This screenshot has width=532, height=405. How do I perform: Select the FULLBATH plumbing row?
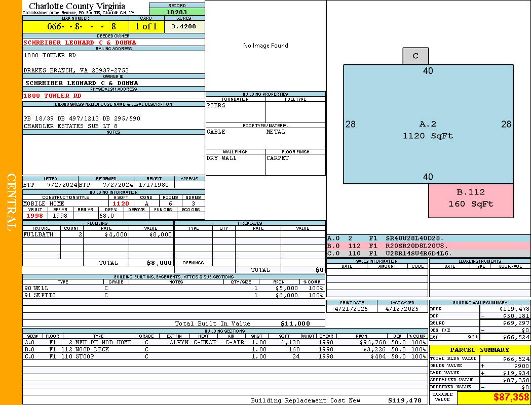coord(98,234)
